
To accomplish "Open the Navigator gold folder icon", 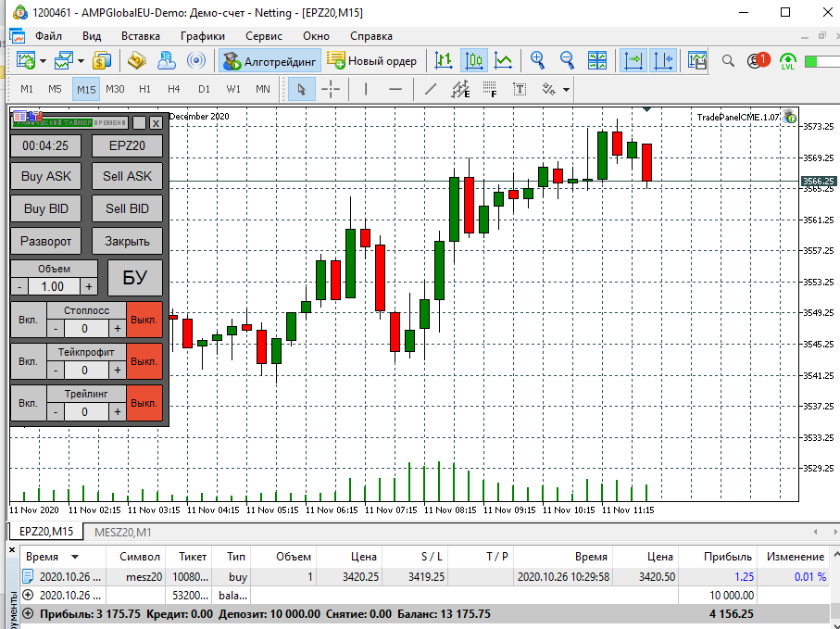I will (137, 60).
